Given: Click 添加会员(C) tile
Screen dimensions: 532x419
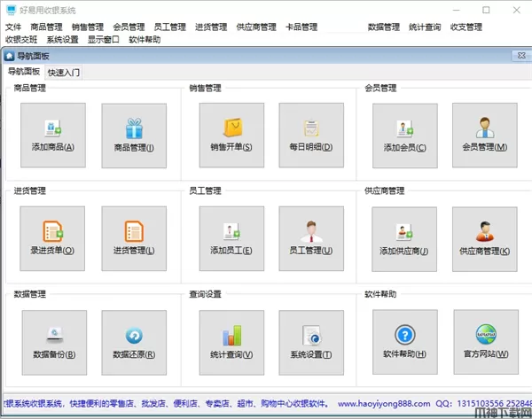Looking at the screenshot, I should pos(405,136).
